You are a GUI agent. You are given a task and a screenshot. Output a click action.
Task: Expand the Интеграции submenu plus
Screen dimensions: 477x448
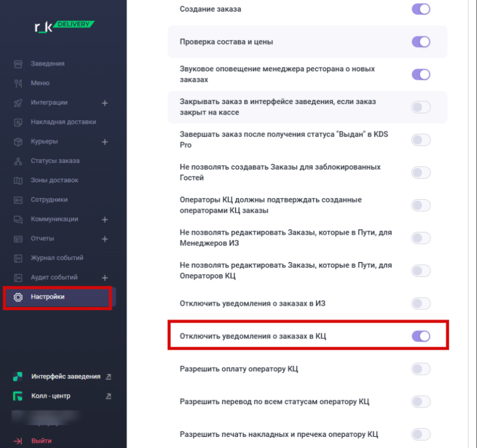[x=105, y=103]
